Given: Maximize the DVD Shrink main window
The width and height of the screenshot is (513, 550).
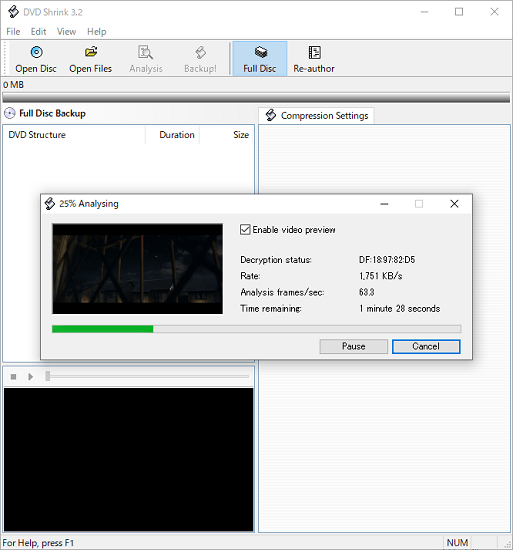Looking at the screenshot, I should tap(459, 12).
